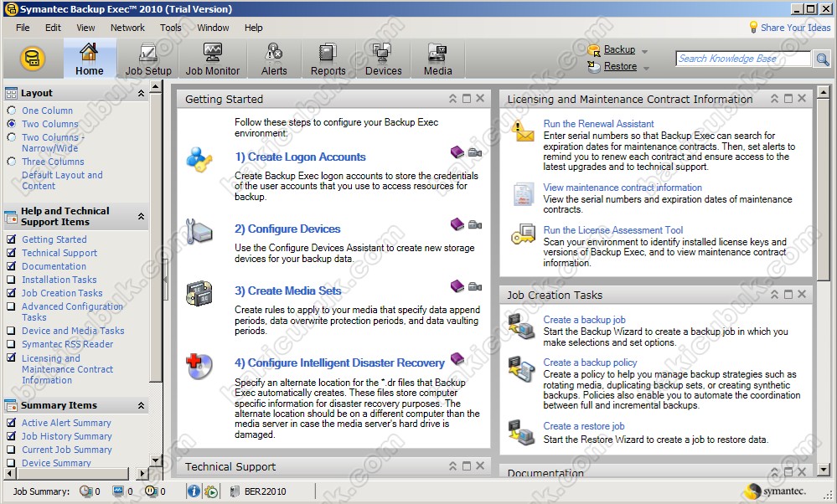Open the Media view
Screen dimensions: 837x504
(437, 59)
